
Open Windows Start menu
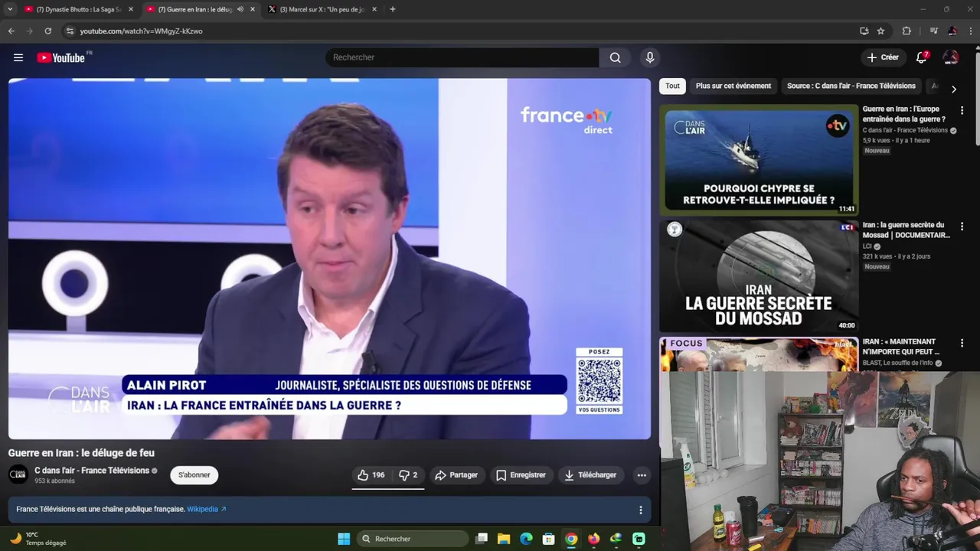click(344, 539)
